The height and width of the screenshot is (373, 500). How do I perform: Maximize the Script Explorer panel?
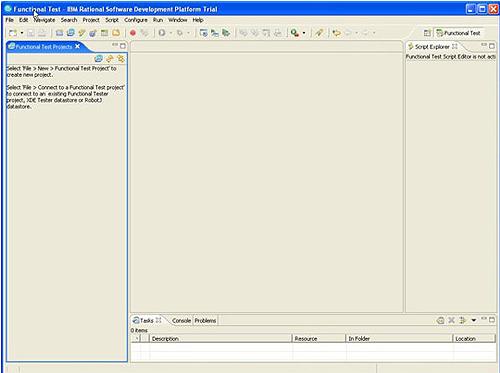pos(492,46)
